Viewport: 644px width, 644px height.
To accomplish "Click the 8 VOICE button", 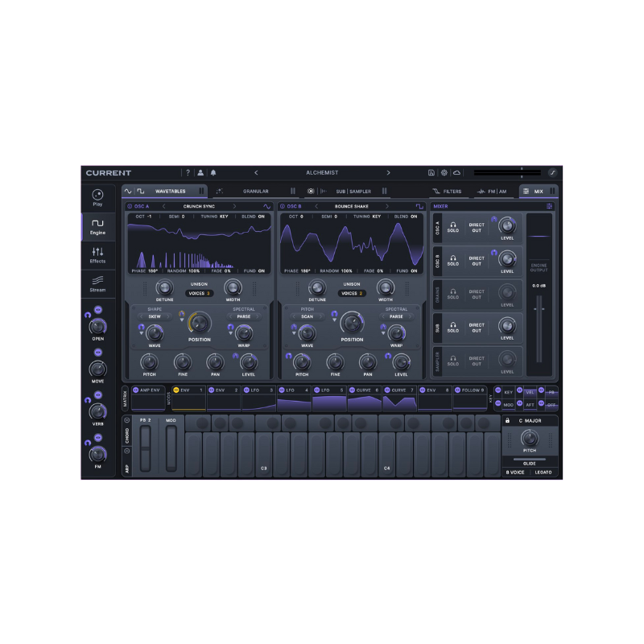I will (515, 473).
